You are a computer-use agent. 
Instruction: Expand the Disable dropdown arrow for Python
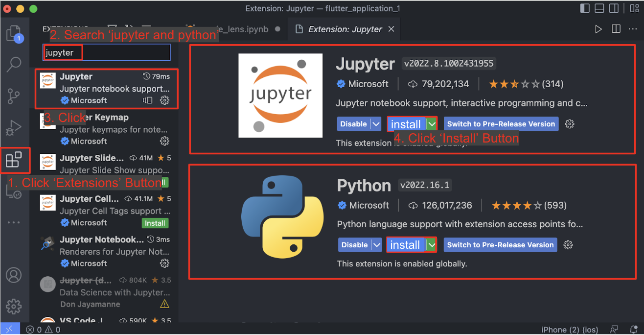pyautogui.click(x=376, y=245)
